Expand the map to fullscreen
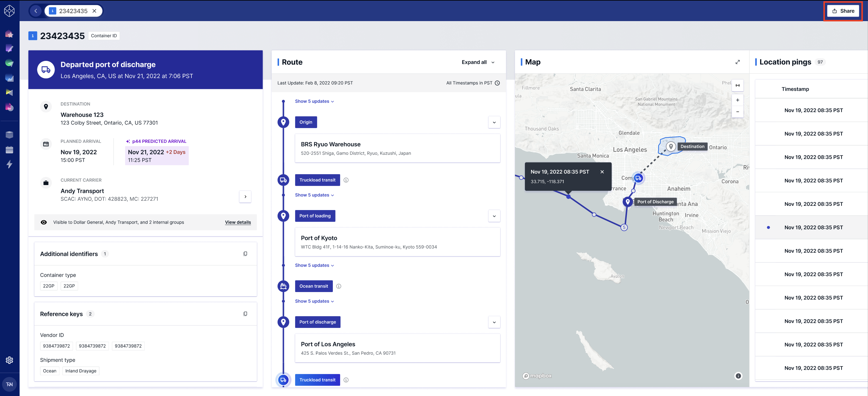868x396 pixels. 737,62
